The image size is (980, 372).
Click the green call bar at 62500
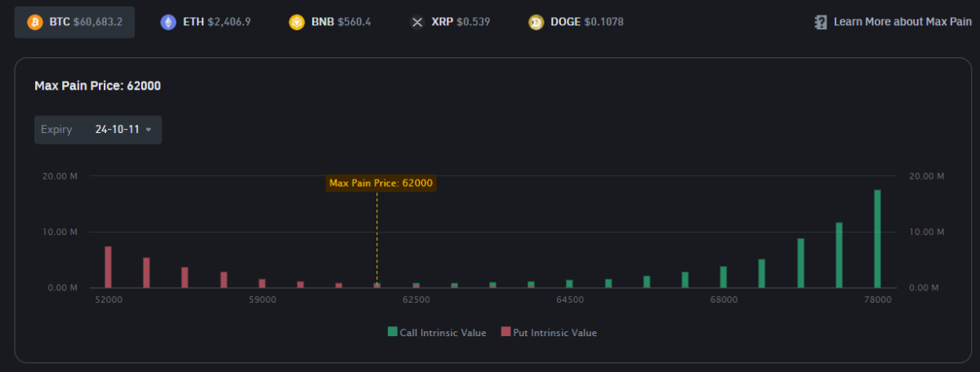point(416,286)
